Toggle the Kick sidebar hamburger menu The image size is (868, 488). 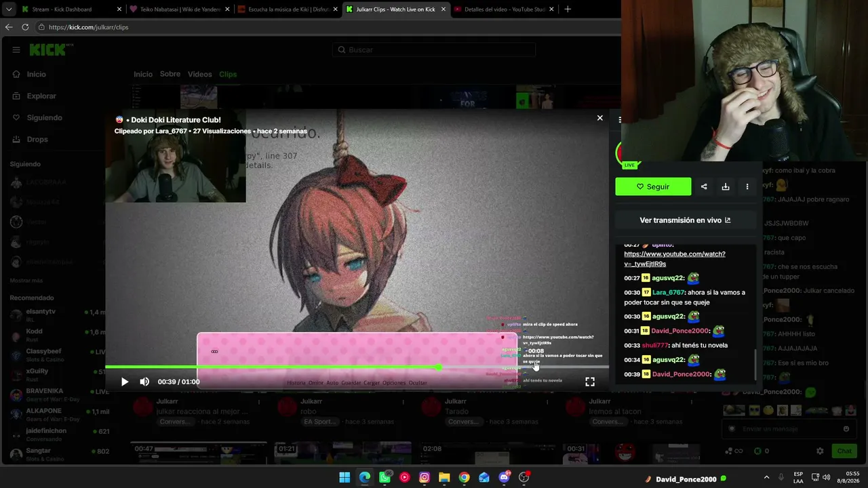pyautogui.click(x=16, y=49)
